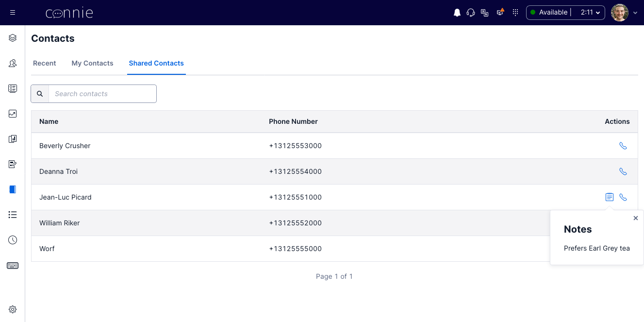Open the line chart sidebar icon
Viewport: 644px width, 322px height.
[x=13, y=114]
